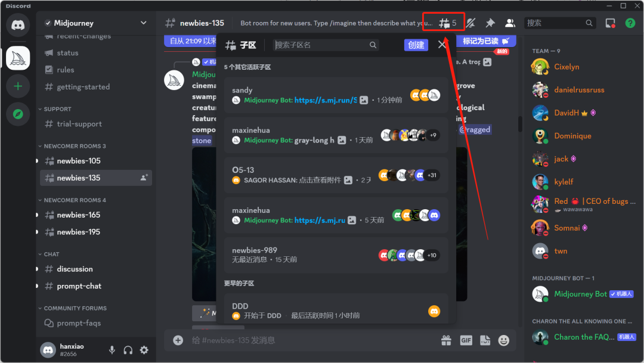Open the emoji picker
Screen dimensions: 644x363
click(504, 340)
